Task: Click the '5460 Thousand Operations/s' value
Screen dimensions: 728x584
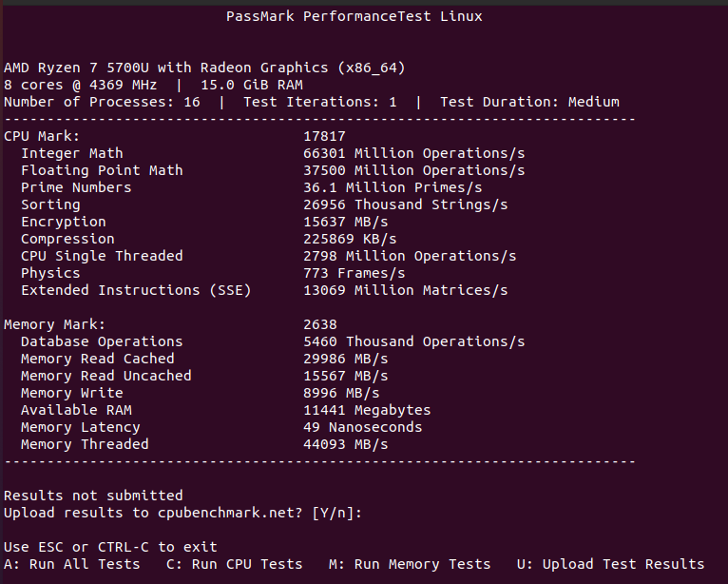Action: click(413, 342)
